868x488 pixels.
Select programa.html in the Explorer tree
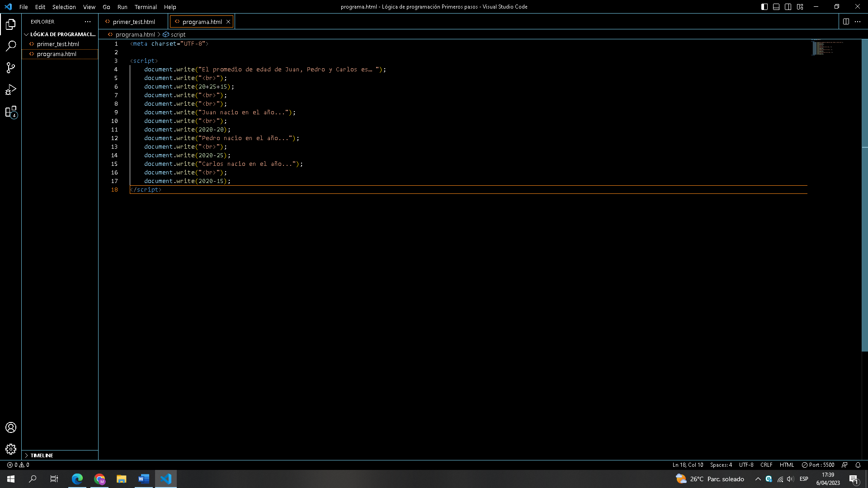(x=60, y=54)
